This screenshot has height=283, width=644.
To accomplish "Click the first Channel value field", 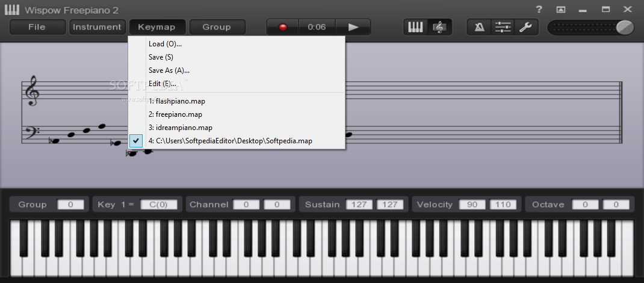I will pyautogui.click(x=246, y=205).
